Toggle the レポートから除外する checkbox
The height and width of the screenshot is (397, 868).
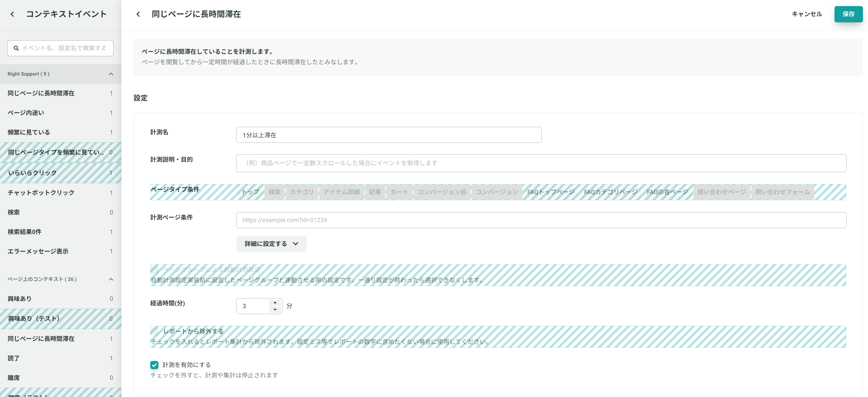pos(155,331)
